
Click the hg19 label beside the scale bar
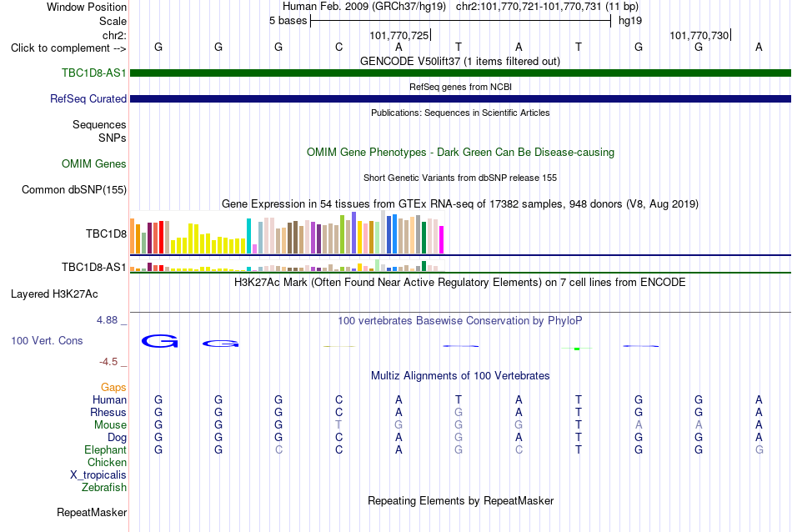coord(630,21)
